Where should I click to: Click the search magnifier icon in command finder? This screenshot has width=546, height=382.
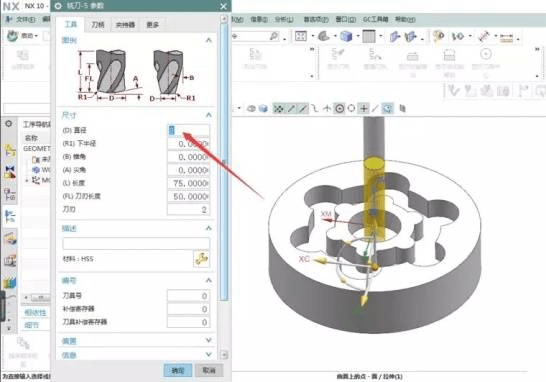click(x=274, y=36)
